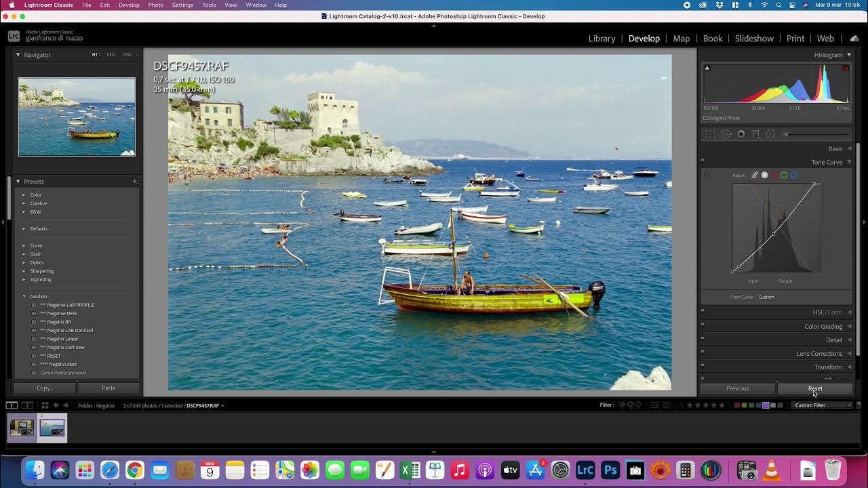Go forward with filmstrip right arrow
This screenshot has height=488, width=868.
66,405
